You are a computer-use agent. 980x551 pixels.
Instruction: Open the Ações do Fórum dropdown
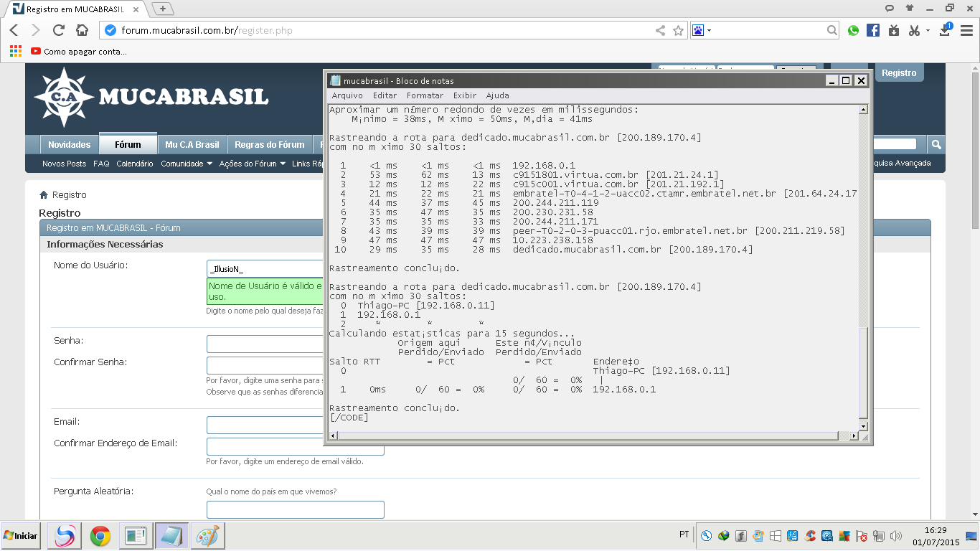252,164
